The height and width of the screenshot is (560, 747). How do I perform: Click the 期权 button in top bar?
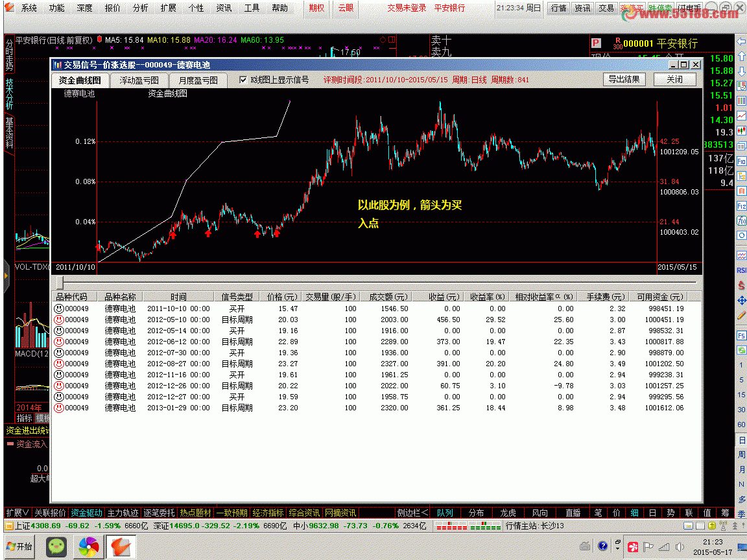click(x=316, y=8)
